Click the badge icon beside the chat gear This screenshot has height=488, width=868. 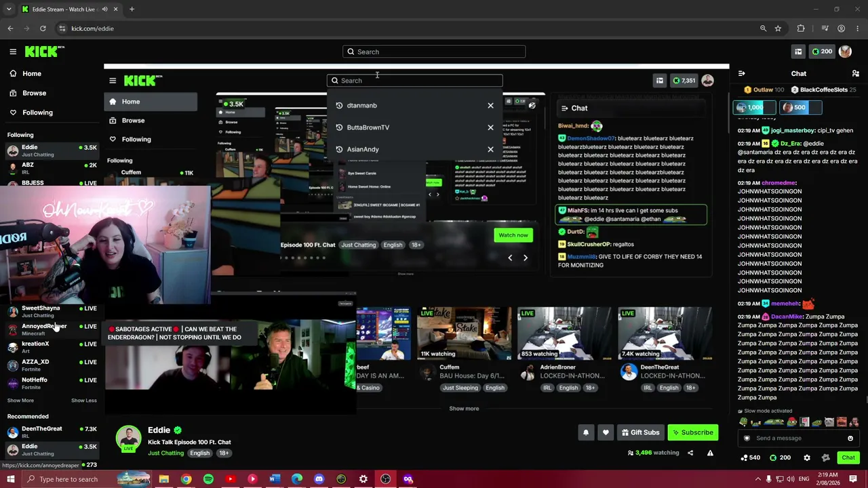[825, 457]
